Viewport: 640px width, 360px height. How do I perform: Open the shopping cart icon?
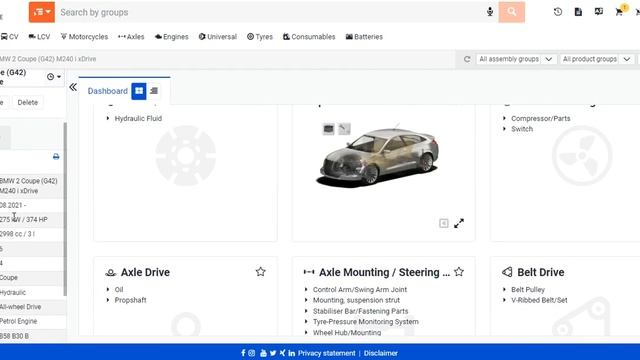(x=619, y=12)
